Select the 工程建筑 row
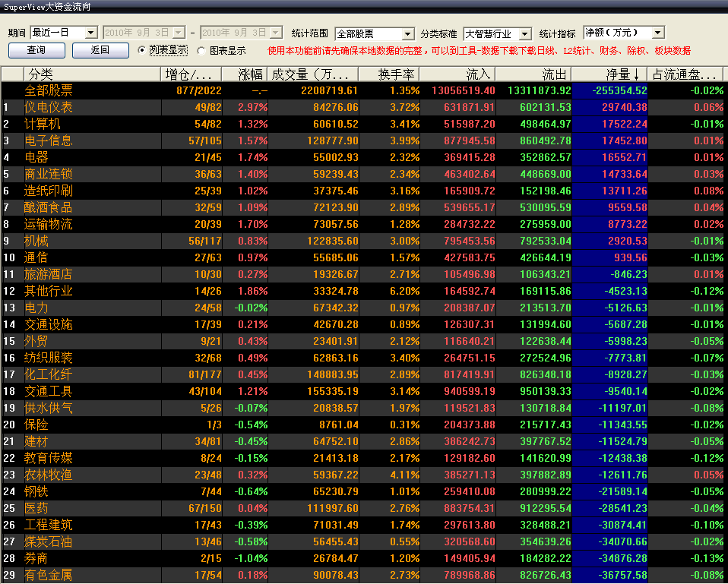This screenshot has height=584, width=728. (x=363, y=525)
